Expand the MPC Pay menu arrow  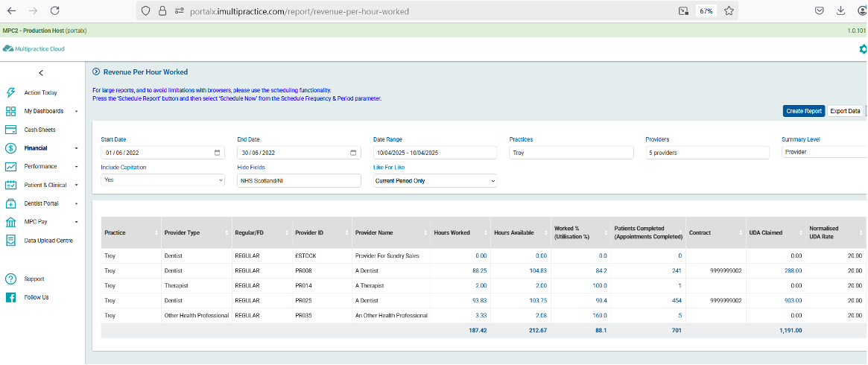coord(77,222)
